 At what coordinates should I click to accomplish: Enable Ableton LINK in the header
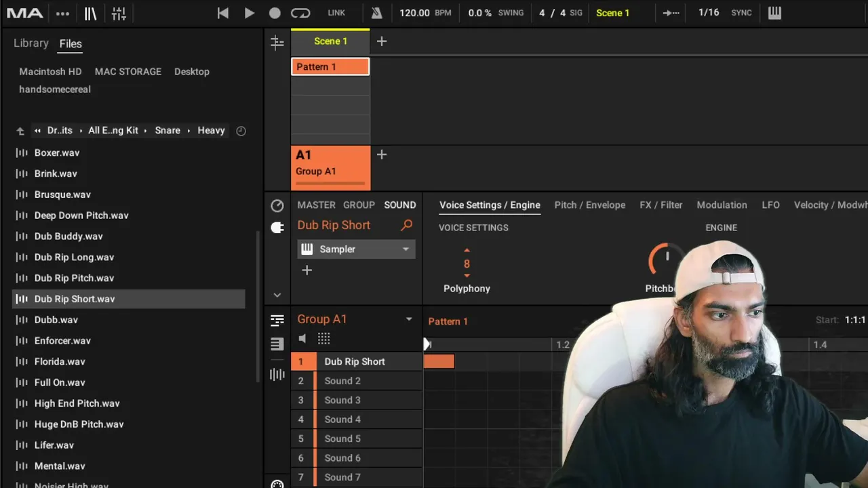point(336,13)
